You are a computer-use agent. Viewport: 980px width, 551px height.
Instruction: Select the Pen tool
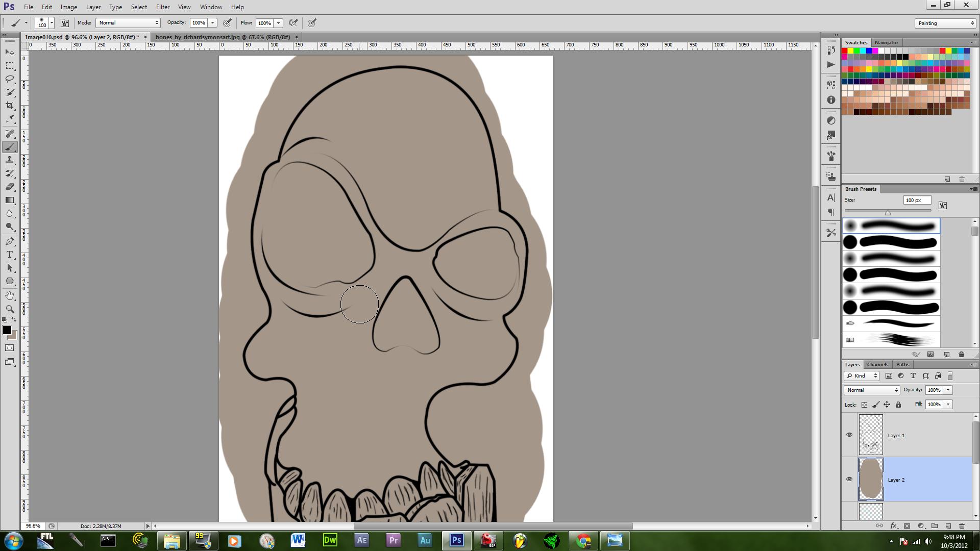click(x=10, y=241)
